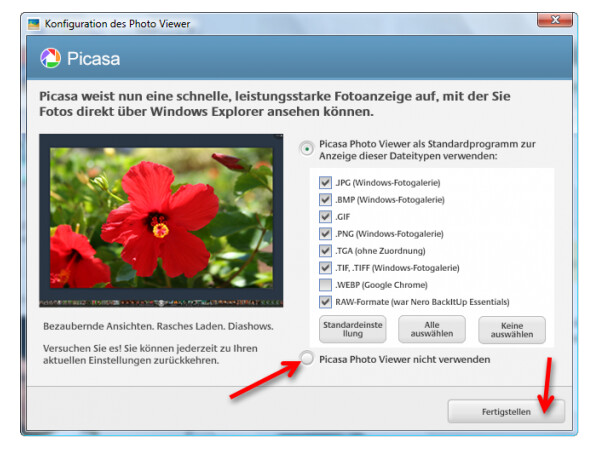Uncheck the .JPG (Windows-Fotogalerie) checkbox
Viewport: 598px width, 449px height.
click(325, 182)
